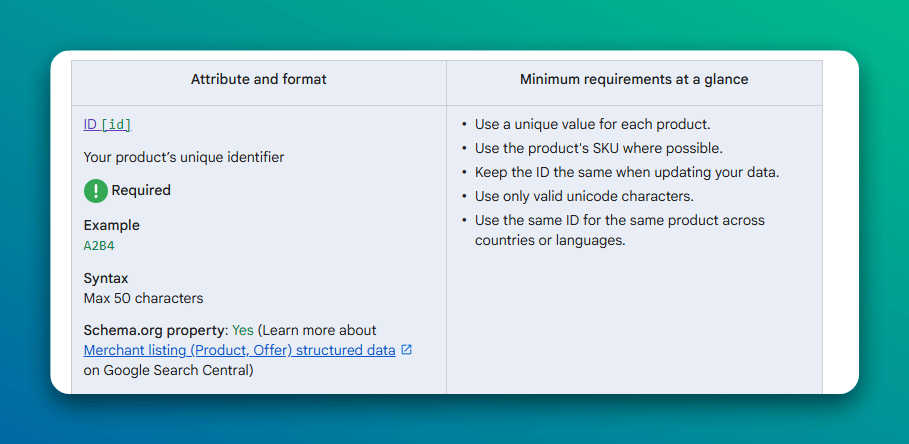Click the 'Schema.org property' label

click(x=155, y=330)
